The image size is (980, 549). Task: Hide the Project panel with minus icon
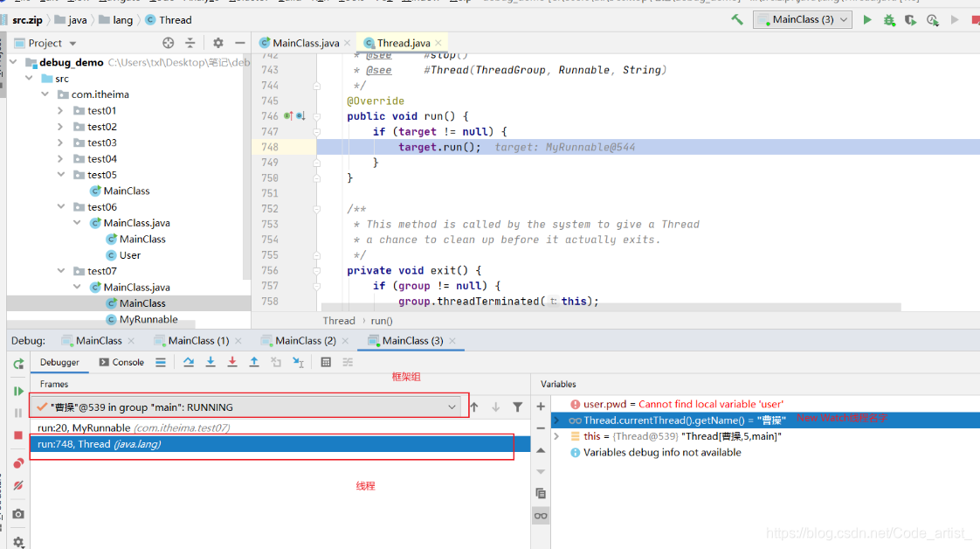(240, 43)
